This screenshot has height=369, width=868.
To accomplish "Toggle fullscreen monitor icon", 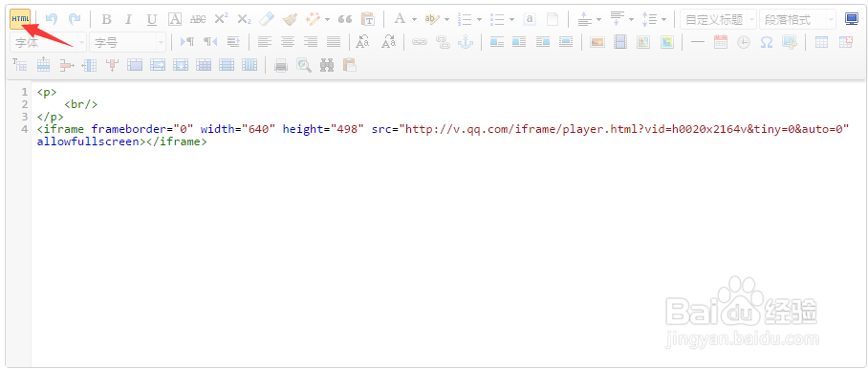I will (x=852, y=19).
